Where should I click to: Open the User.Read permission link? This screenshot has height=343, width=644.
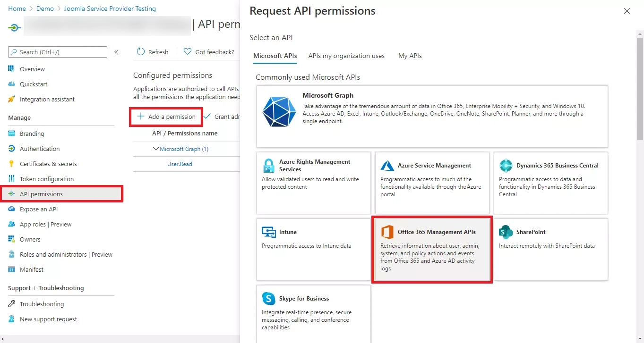point(180,164)
